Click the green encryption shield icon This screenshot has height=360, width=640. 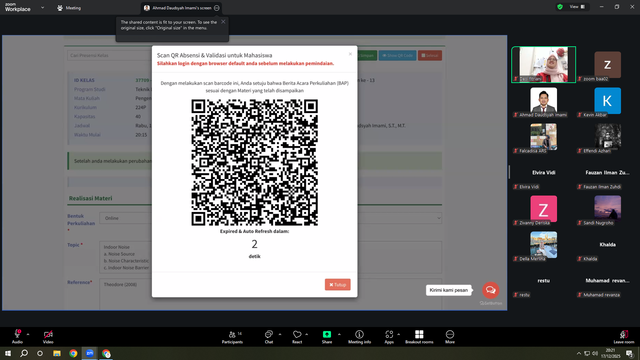point(560,7)
